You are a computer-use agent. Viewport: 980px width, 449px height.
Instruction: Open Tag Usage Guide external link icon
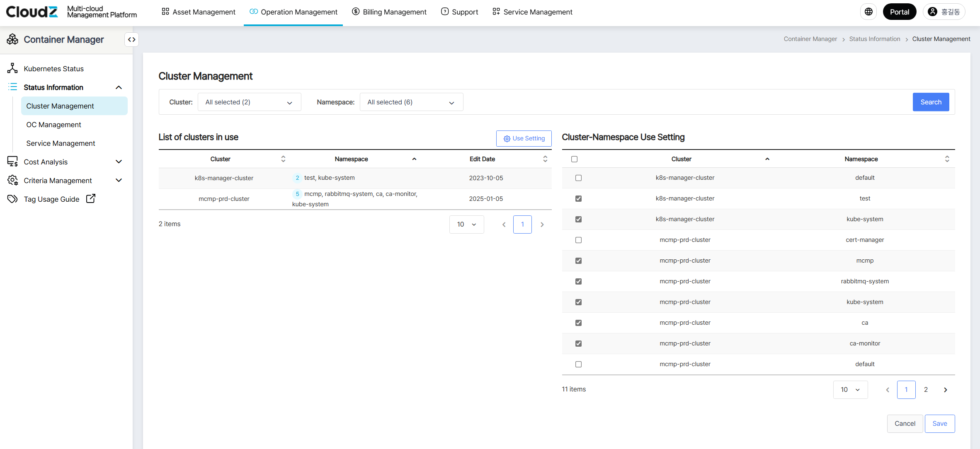point(90,199)
